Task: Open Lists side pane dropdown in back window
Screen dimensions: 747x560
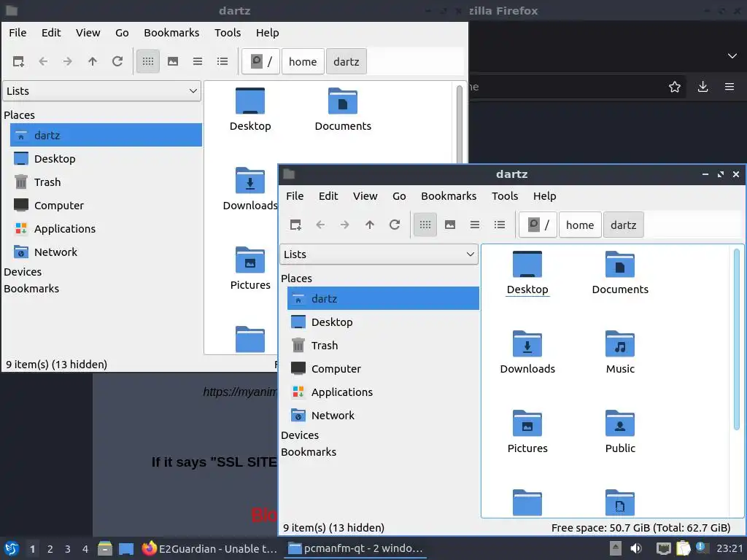Action: [101, 91]
